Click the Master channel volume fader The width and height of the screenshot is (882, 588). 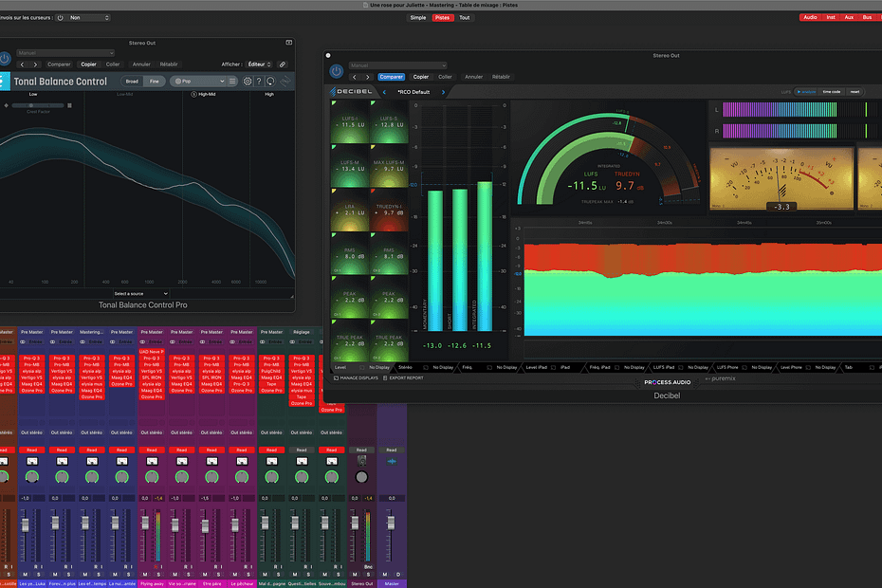pos(391,524)
